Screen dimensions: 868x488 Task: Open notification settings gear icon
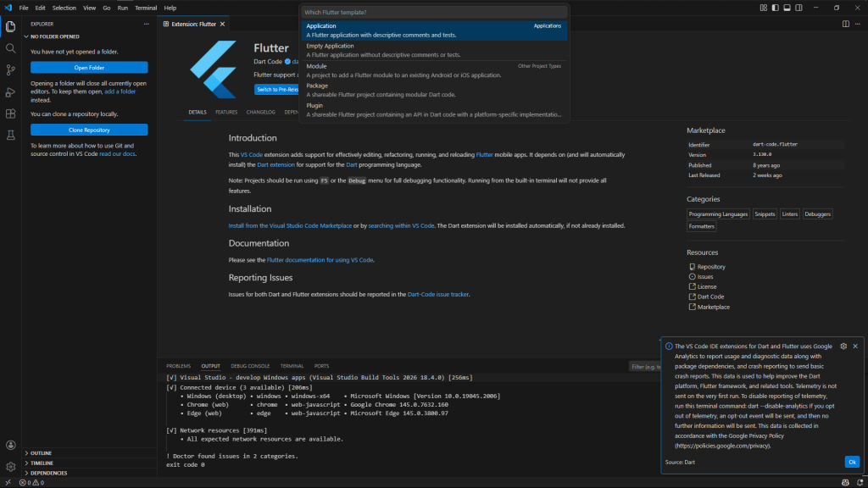pos(843,346)
